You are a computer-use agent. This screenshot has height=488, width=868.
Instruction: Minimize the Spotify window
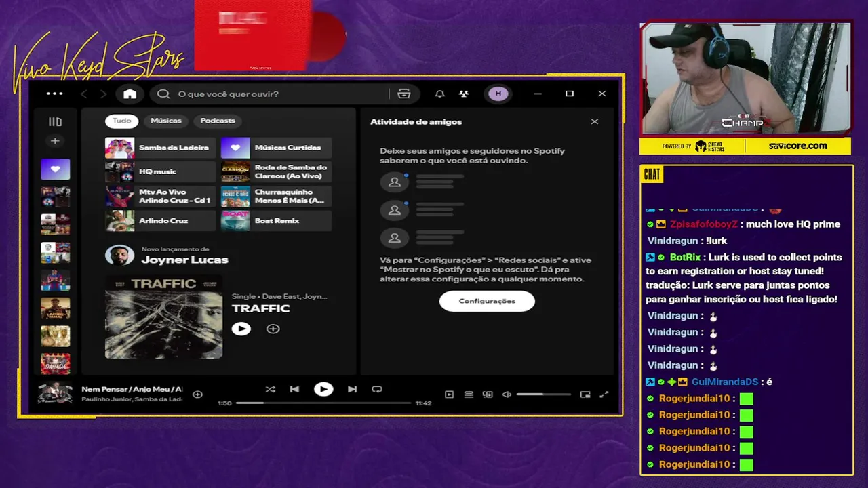coord(538,94)
